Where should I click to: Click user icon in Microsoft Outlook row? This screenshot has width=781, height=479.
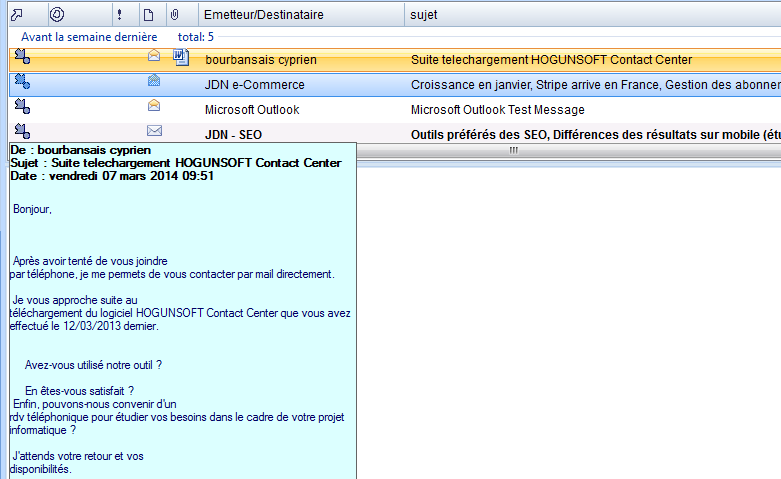coord(22,106)
